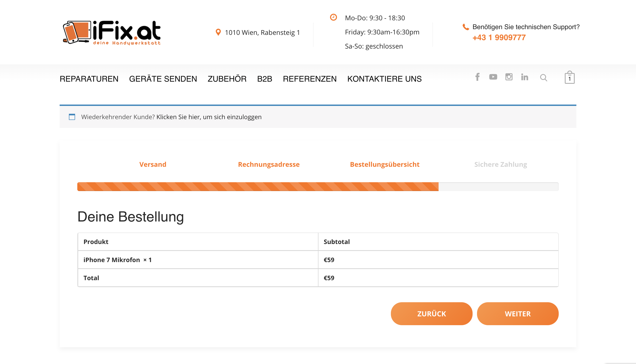The width and height of the screenshot is (636, 364).
Task: Click the Subtotal column header
Action: point(337,242)
